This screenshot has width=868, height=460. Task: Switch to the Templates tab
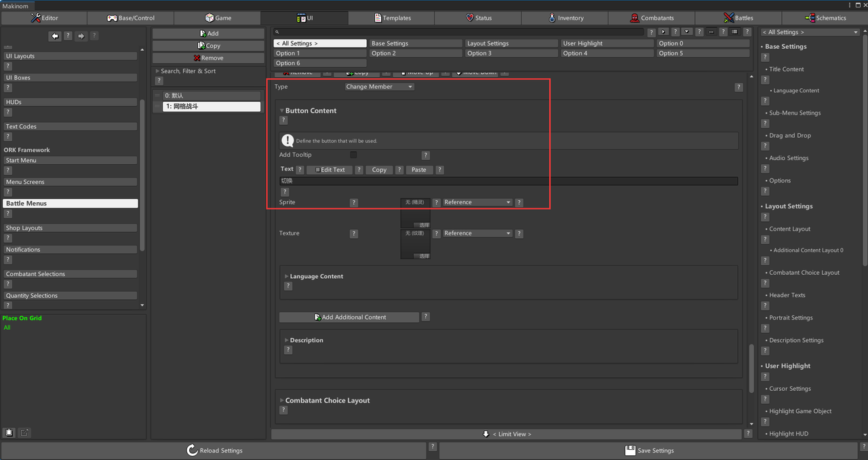coord(391,18)
